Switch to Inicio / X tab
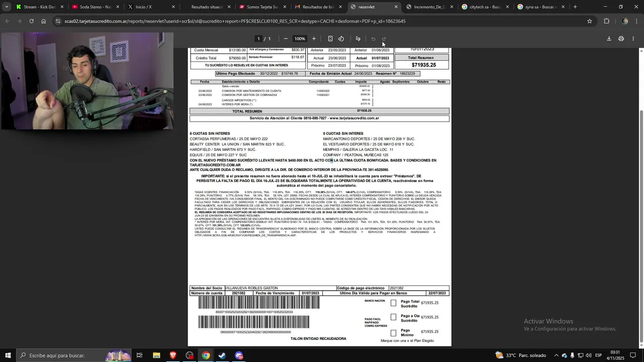The height and width of the screenshot is (362, 644). point(151,7)
